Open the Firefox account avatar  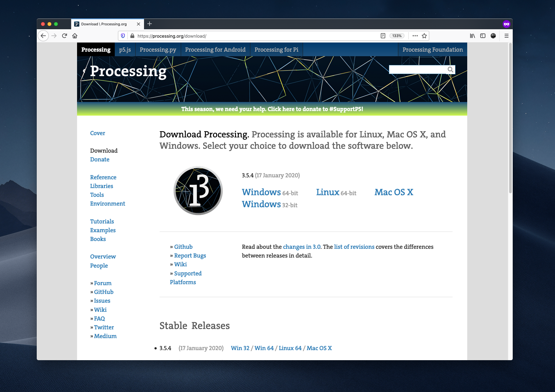coord(493,36)
